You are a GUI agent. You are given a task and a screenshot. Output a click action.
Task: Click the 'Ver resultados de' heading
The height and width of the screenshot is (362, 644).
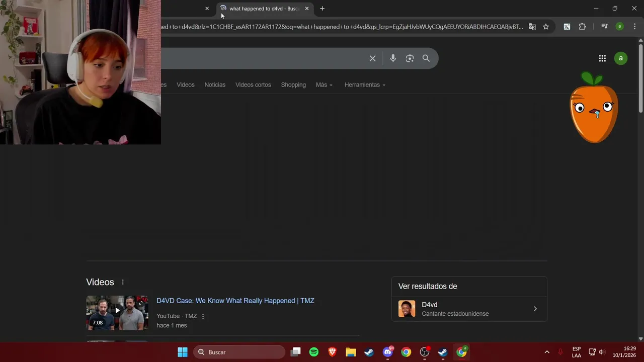428,287
